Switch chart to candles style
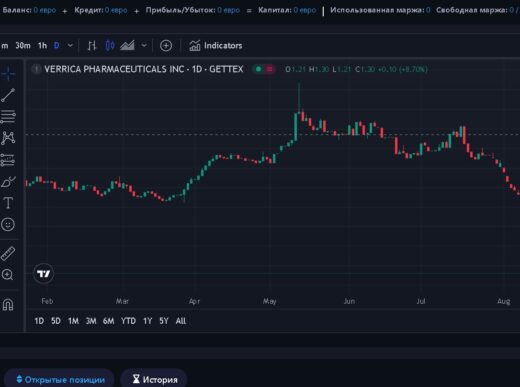This screenshot has height=387, width=520. pyautogui.click(x=110, y=46)
